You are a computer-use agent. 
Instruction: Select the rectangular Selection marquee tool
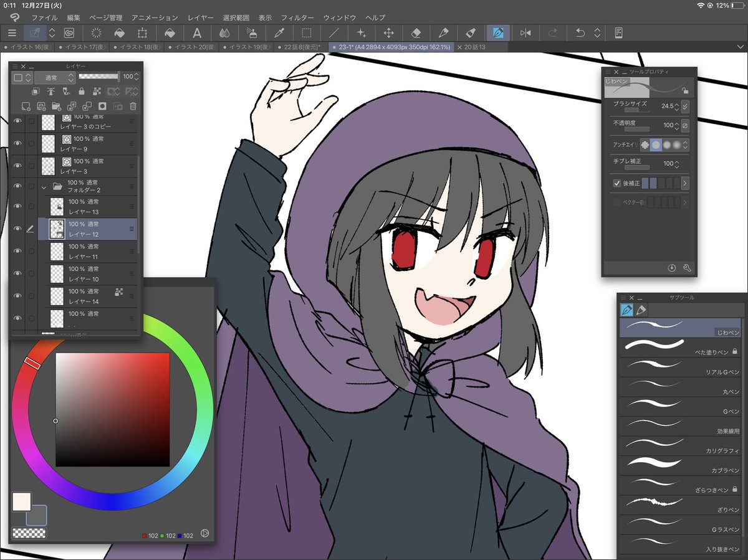[307, 33]
